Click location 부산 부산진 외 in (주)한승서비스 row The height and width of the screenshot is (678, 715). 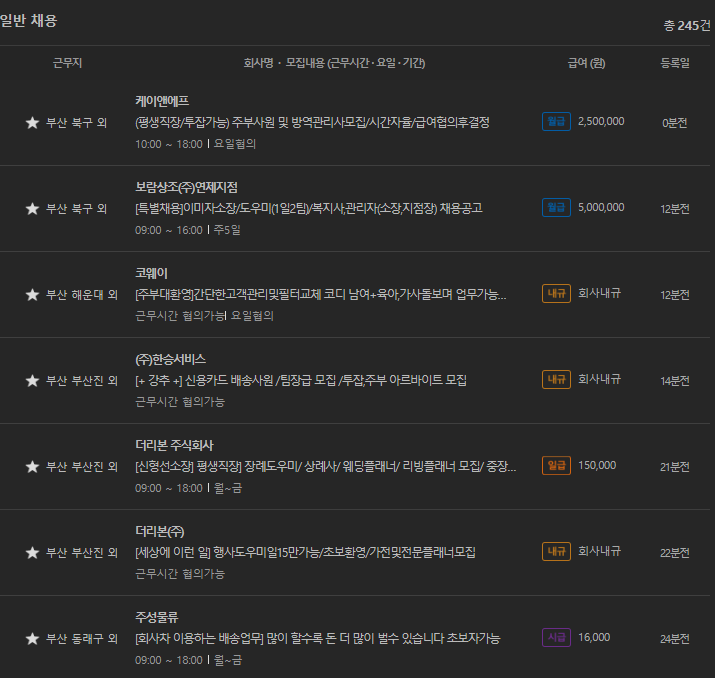tap(82, 381)
